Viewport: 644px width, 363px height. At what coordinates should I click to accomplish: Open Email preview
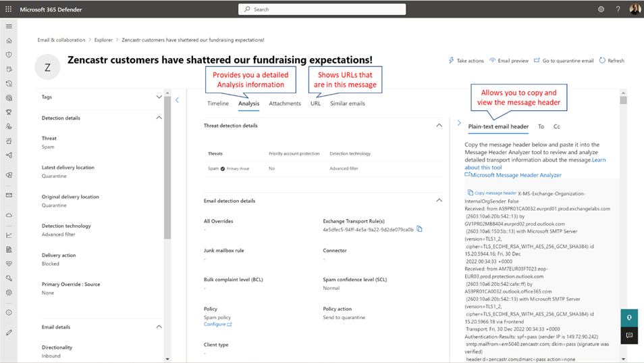coord(509,60)
